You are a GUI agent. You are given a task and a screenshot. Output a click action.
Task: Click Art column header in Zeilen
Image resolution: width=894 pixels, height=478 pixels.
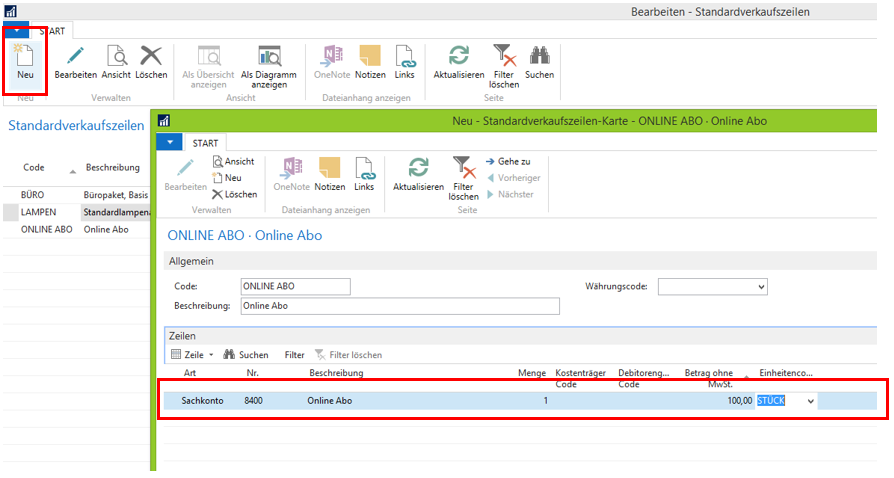(x=190, y=373)
